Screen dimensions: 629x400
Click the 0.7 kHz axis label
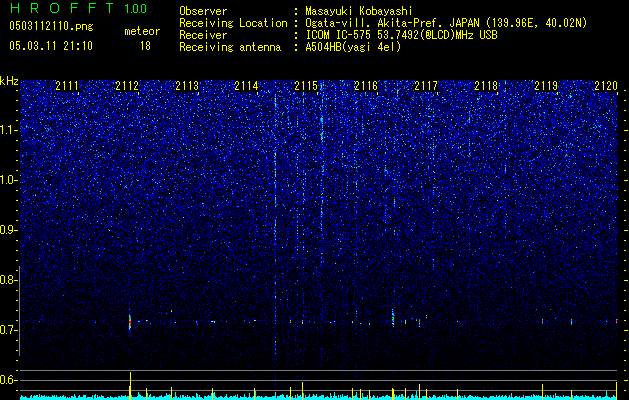[9, 330]
